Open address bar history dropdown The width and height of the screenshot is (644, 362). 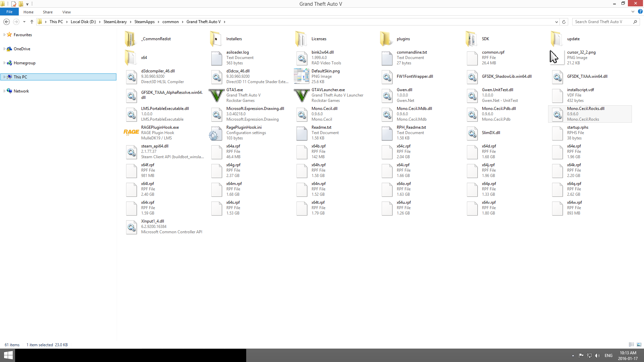pos(556,22)
